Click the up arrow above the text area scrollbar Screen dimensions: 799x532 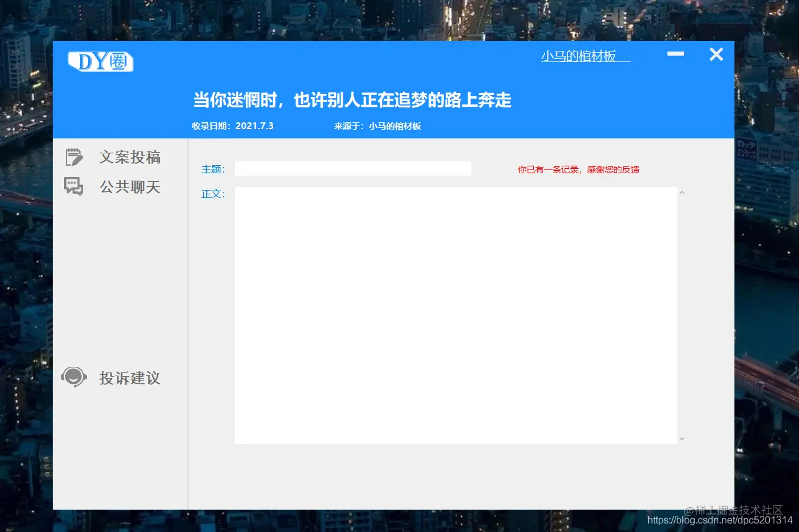click(x=682, y=192)
